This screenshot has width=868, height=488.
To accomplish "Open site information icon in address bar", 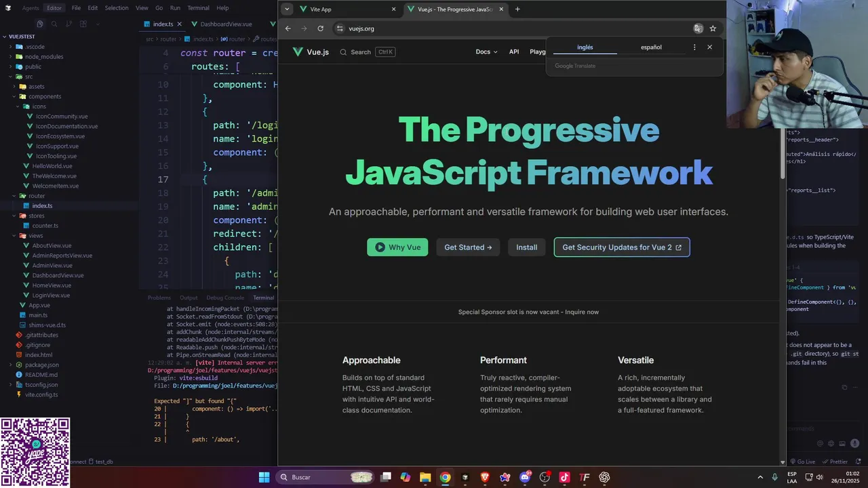I will point(340,28).
